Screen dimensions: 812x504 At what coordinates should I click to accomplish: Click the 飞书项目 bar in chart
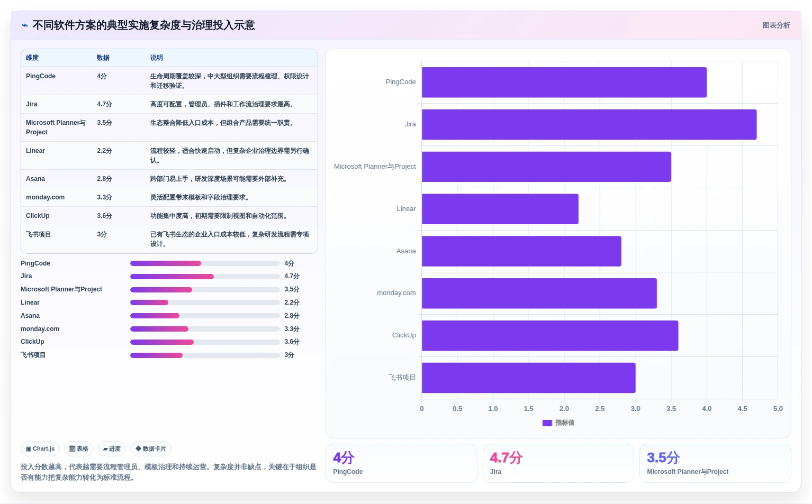(x=529, y=378)
